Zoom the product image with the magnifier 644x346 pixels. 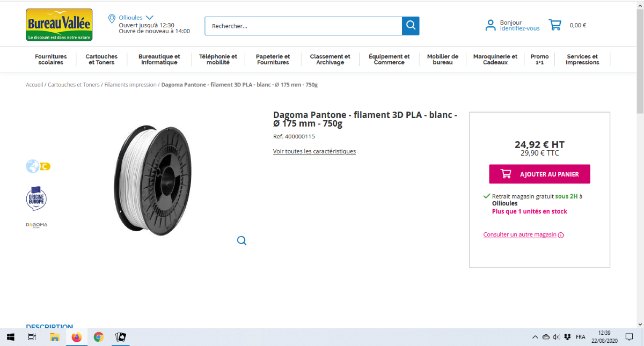[x=242, y=241]
